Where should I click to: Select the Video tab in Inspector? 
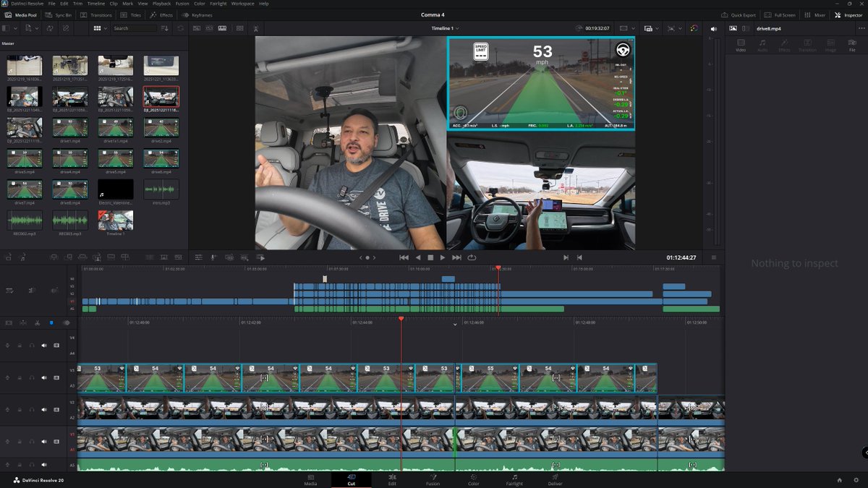pos(741,46)
